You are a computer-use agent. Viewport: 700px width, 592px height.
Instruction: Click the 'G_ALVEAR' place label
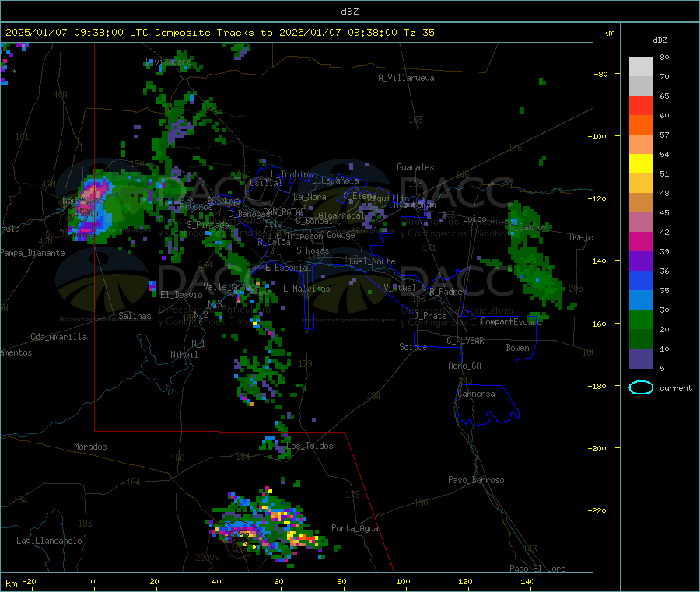point(465,341)
